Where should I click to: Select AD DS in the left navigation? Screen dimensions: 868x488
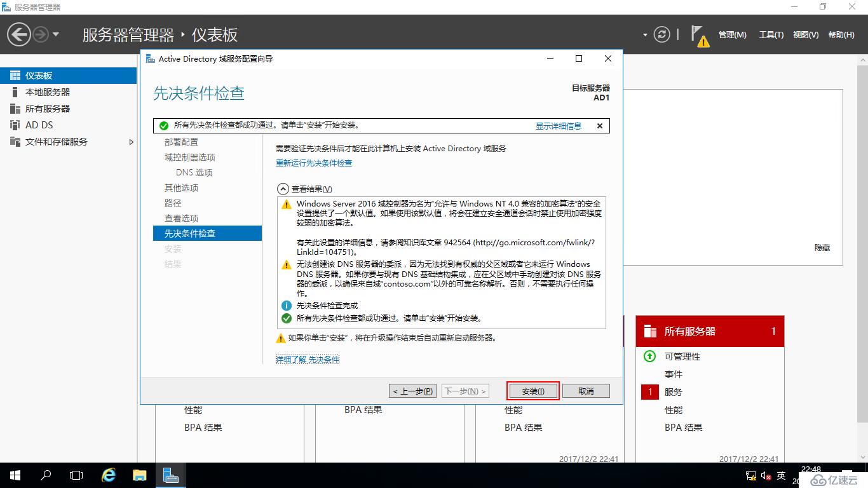pos(68,125)
